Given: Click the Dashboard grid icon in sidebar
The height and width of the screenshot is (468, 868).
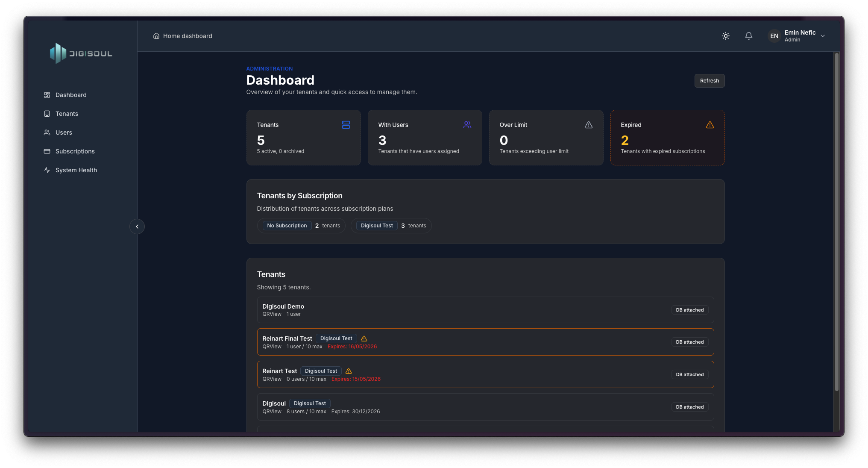Looking at the screenshot, I should coord(47,95).
